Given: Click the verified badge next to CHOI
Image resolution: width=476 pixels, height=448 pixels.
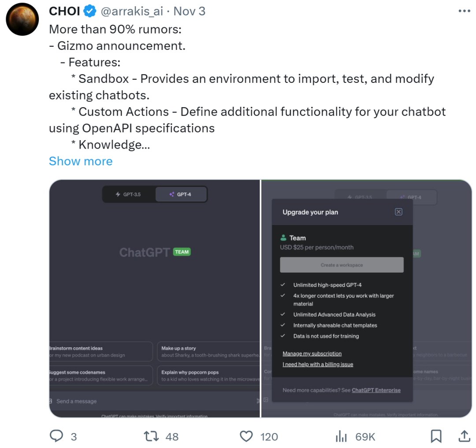Looking at the screenshot, I should coord(88,11).
